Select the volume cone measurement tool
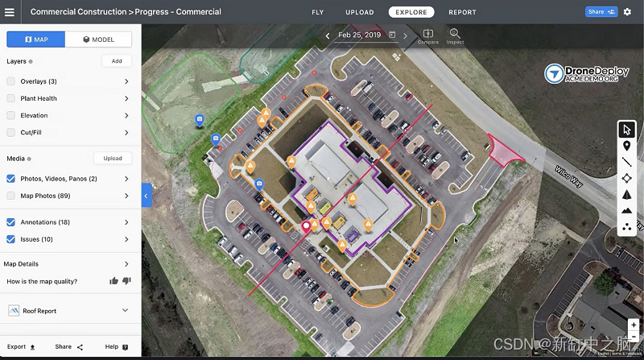Screen dimensions: 644x360 627,194
